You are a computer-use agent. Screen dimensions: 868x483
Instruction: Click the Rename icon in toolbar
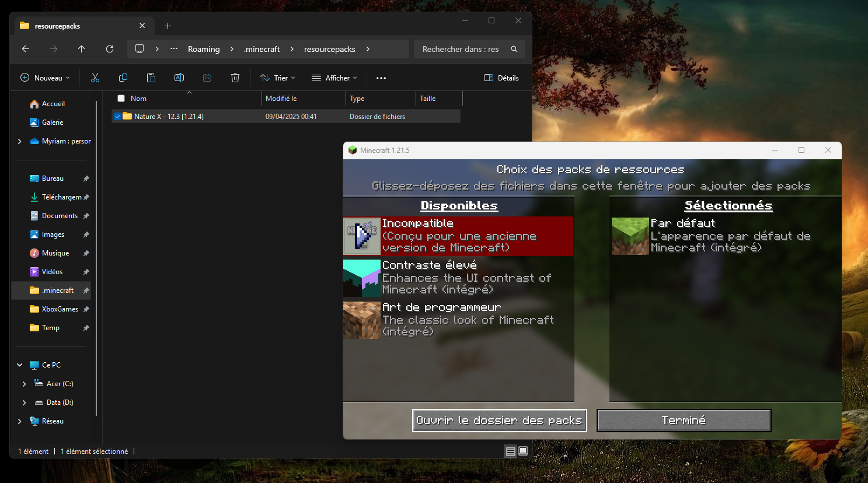point(179,78)
